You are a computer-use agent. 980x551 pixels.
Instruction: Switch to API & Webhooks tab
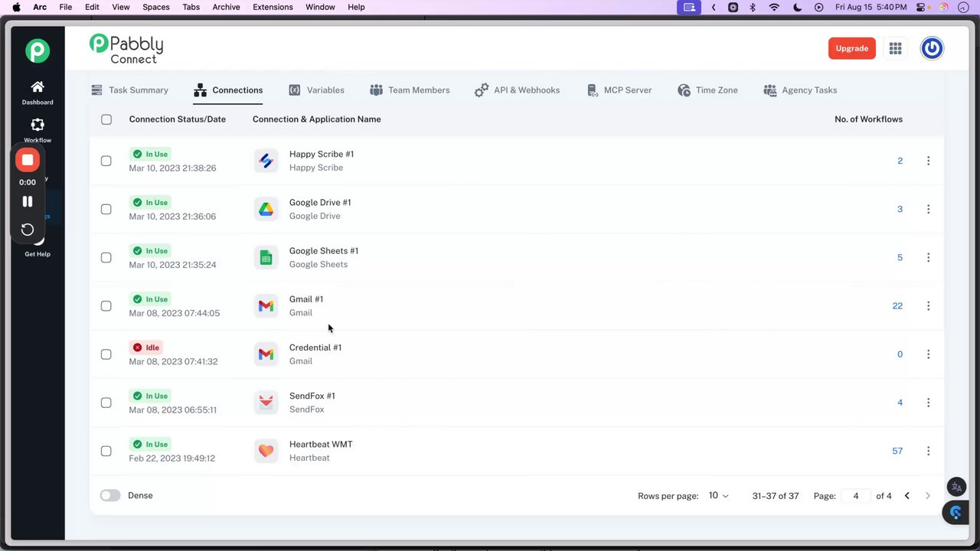coord(517,90)
